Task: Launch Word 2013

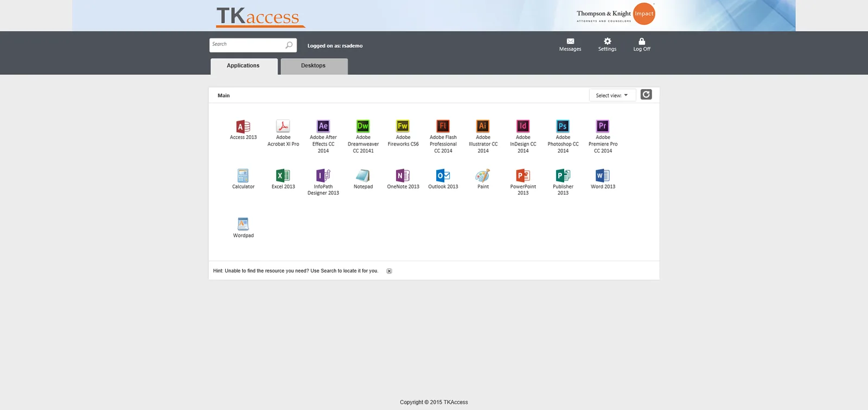Action: point(603,179)
